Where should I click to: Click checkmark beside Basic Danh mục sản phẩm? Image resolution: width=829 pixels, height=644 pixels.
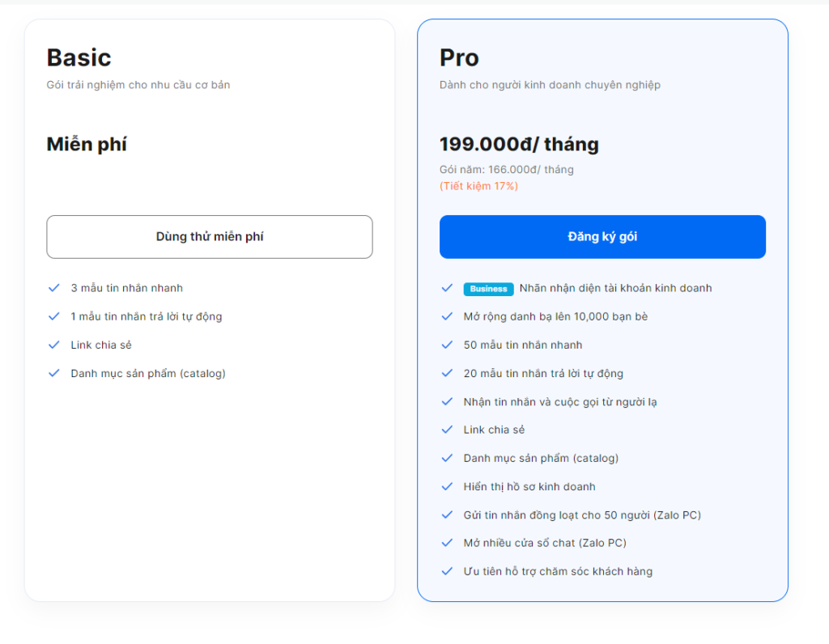(54, 373)
